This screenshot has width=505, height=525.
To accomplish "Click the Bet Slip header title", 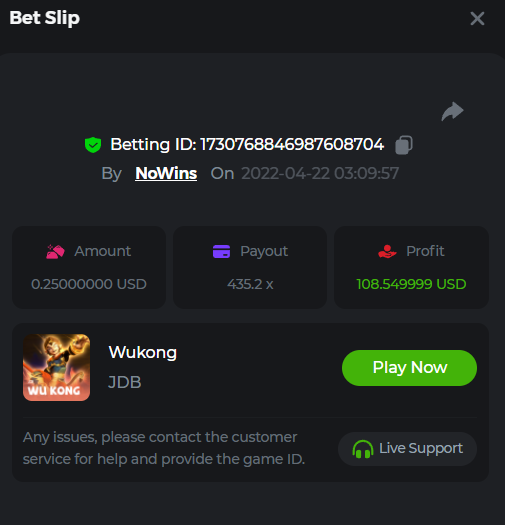I will (x=45, y=18).
